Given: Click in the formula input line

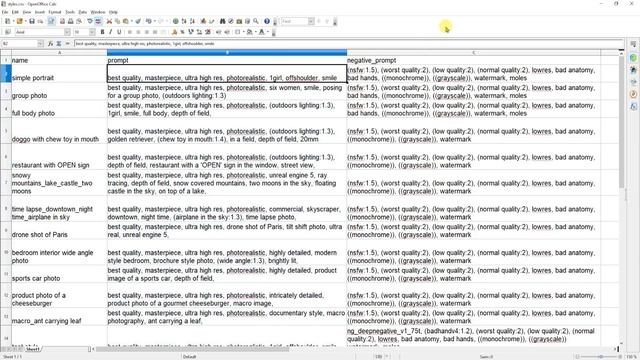Looking at the screenshot, I should click(x=348, y=43).
